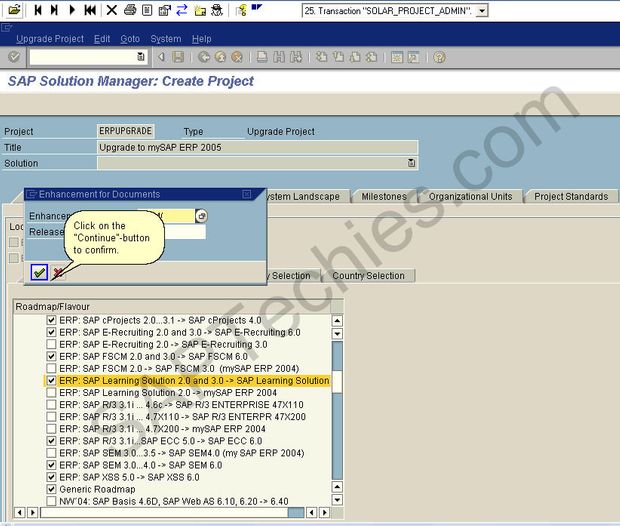Viewport: 620px width, 526px height.
Task: Uncheck the Generic Roadmap checkbox
Action: [51, 489]
